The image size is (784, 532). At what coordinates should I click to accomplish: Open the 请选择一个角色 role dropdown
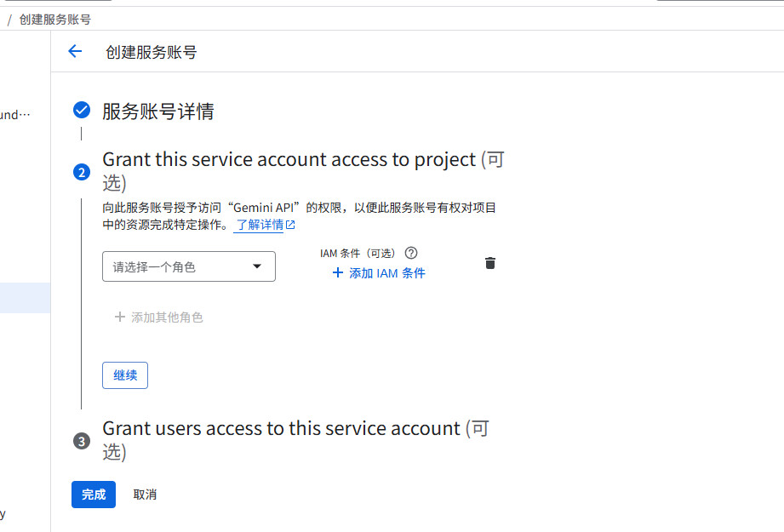pos(188,266)
